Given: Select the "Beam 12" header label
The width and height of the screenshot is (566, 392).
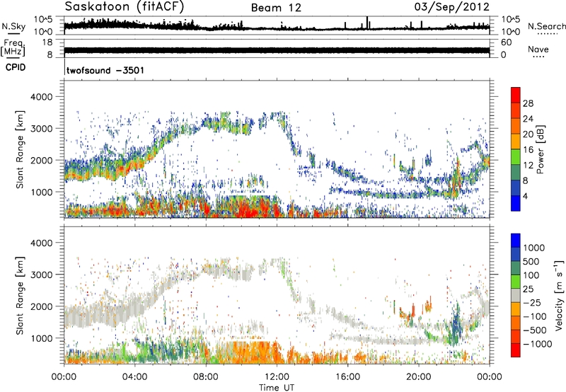Looking at the screenshot, I should (x=276, y=8).
